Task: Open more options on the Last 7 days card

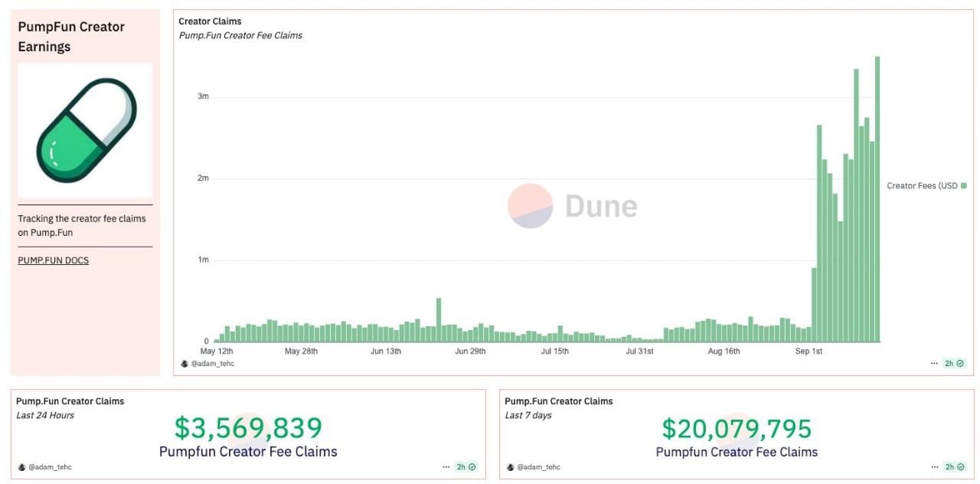Action: pyautogui.click(x=933, y=466)
